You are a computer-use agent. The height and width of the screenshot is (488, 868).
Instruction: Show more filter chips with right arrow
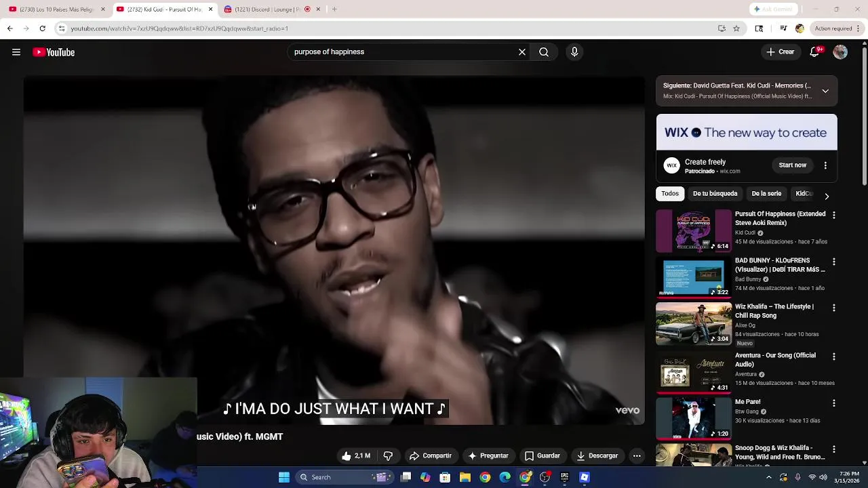(827, 197)
